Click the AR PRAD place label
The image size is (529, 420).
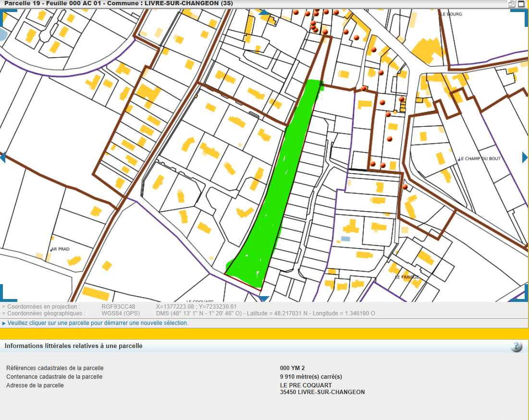pyautogui.click(x=60, y=250)
